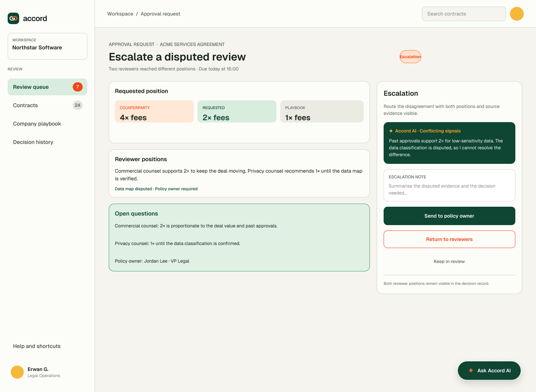Open the user avatar in top bar
This screenshot has height=392, width=536.
[516, 14]
